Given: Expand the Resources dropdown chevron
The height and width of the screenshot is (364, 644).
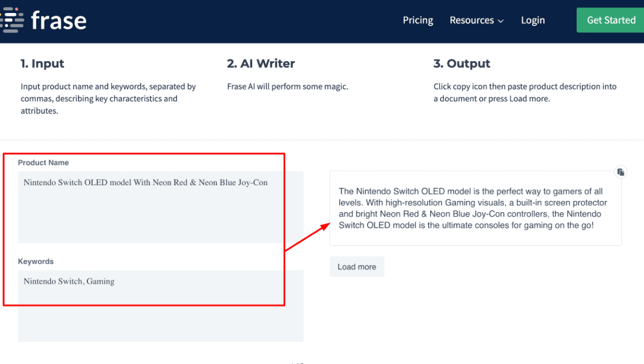Looking at the screenshot, I should (x=500, y=21).
